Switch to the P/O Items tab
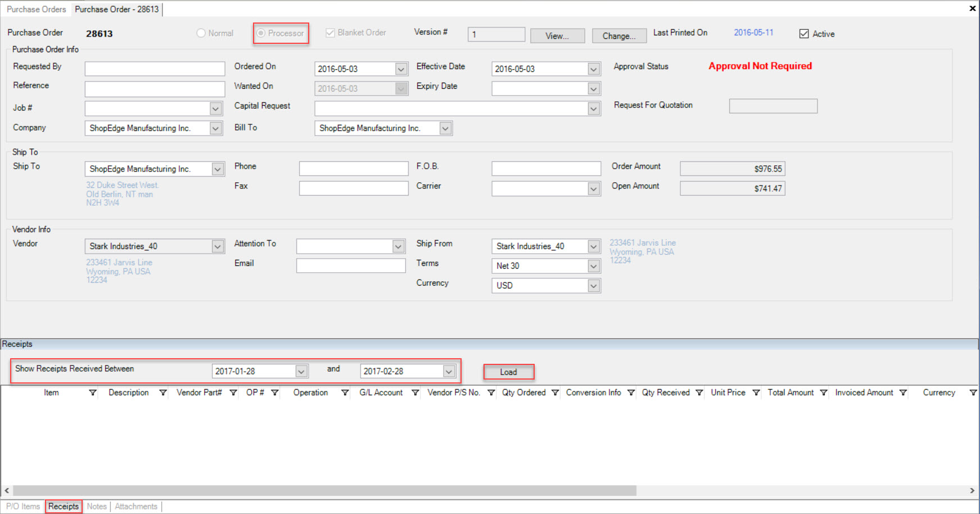 pos(23,507)
